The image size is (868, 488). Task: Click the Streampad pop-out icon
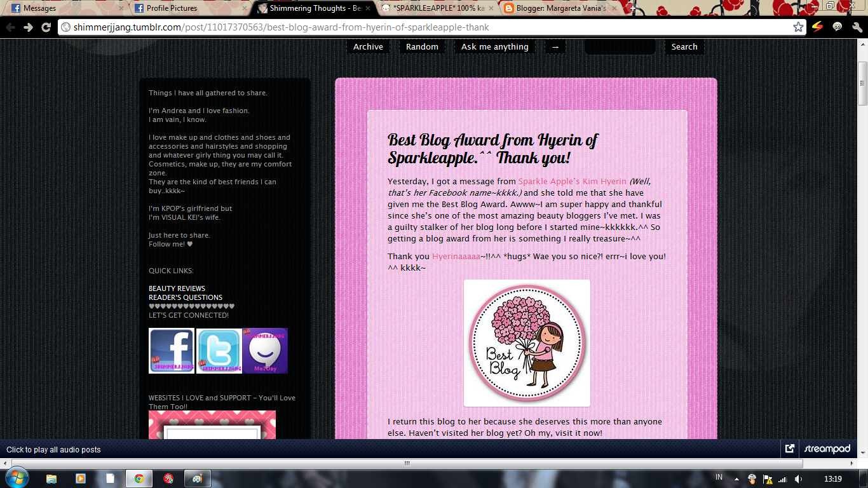click(x=789, y=449)
